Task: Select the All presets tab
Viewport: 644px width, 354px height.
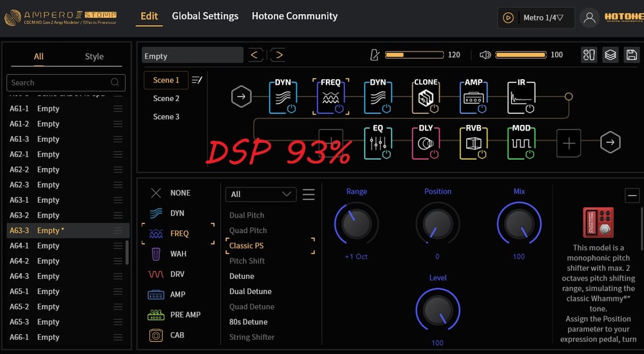Action: [x=39, y=57]
